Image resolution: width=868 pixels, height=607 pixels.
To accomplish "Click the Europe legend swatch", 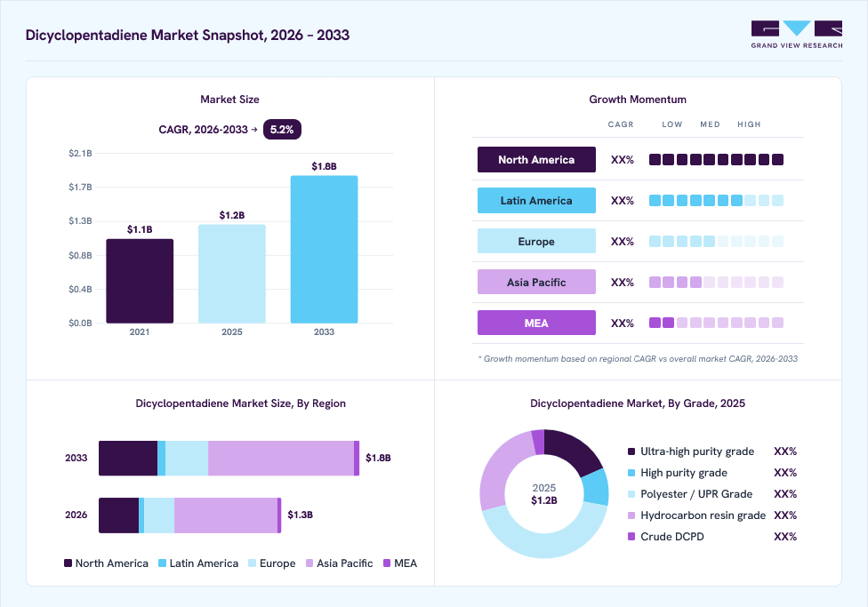I will pyautogui.click(x=253, y=563).
